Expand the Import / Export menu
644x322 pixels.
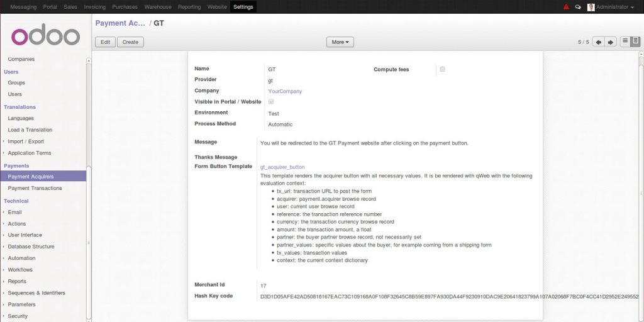coord(25,142)
